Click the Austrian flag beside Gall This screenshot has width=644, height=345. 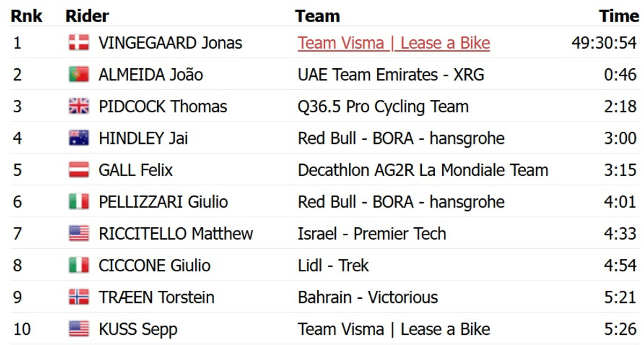(x=79, y=170)
